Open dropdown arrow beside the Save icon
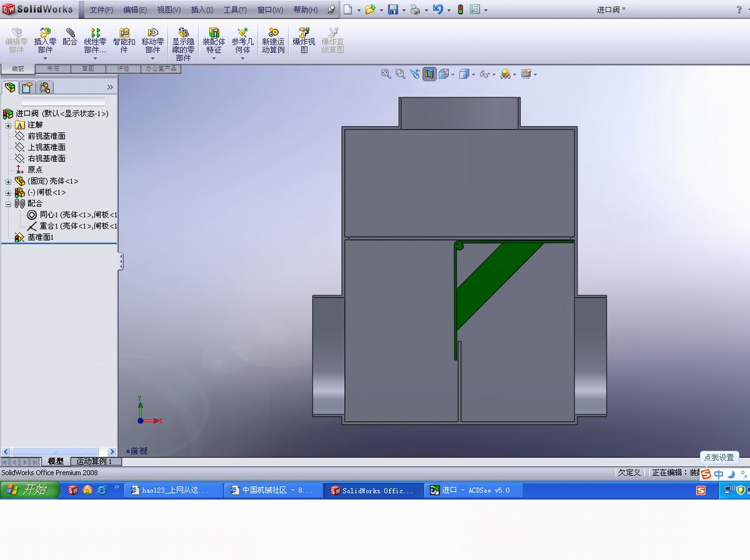The width and height of the screenshot is (750, 560). point(404,10)
